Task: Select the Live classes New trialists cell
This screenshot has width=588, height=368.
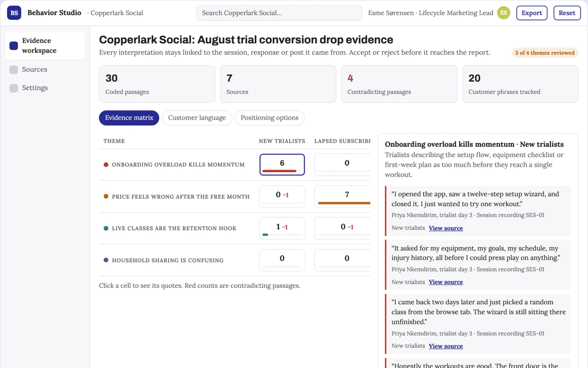Action: [x=282, y=228]
